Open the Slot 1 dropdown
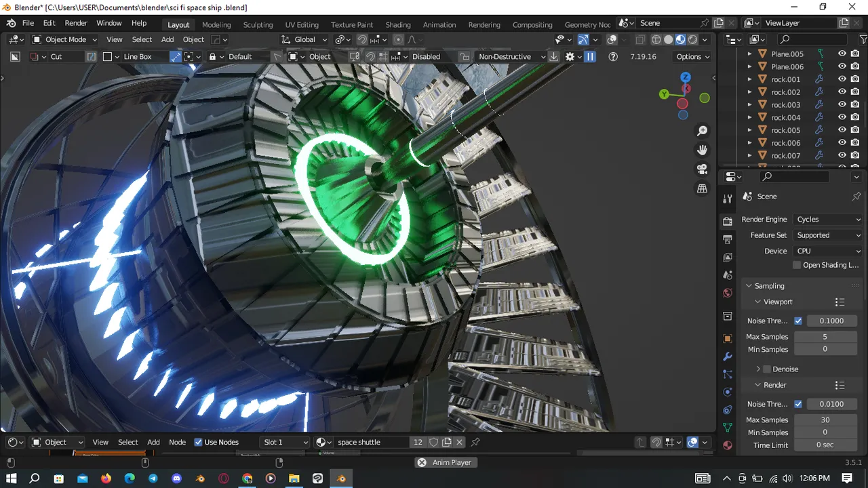Viewport: 868px width, 488px height. [285, 442]
